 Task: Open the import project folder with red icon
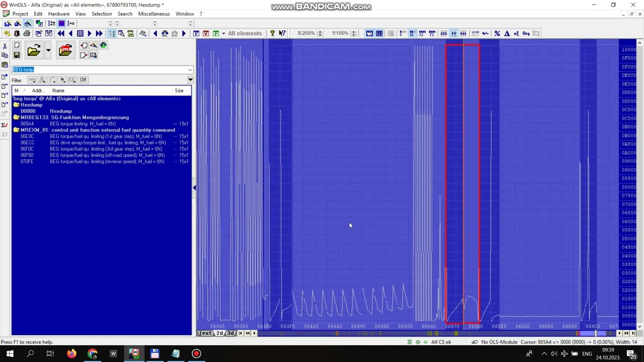click(x=65, y=50)
